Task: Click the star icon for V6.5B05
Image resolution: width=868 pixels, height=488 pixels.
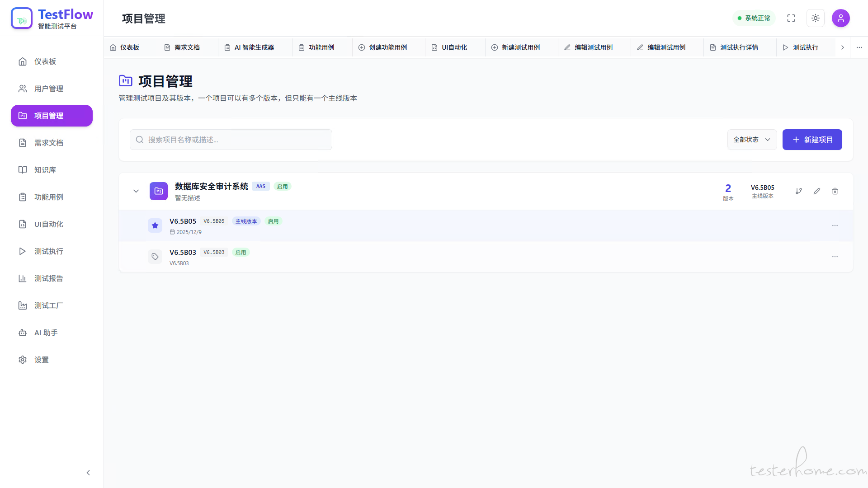Action: [x=155, y=225]
